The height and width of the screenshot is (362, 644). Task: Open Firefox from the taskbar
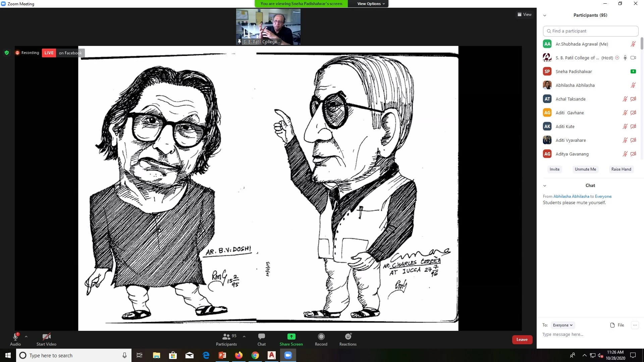239,355
